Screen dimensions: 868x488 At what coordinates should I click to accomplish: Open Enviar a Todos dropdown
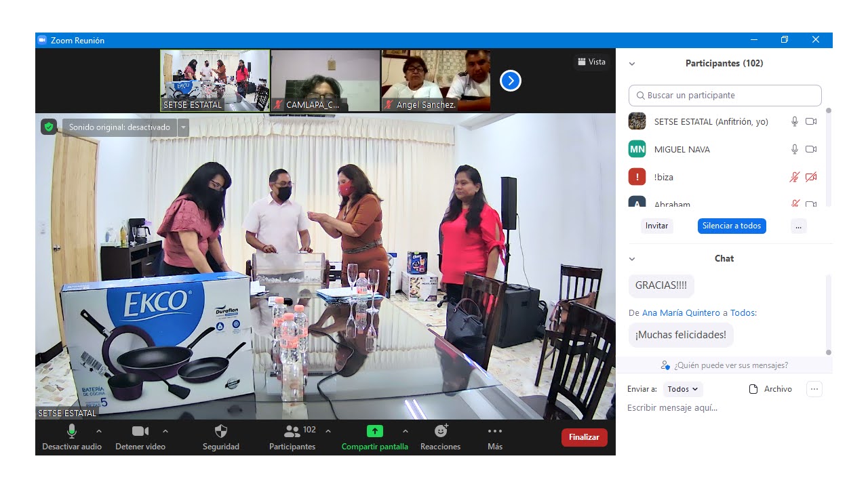click(x=683, y=389)
